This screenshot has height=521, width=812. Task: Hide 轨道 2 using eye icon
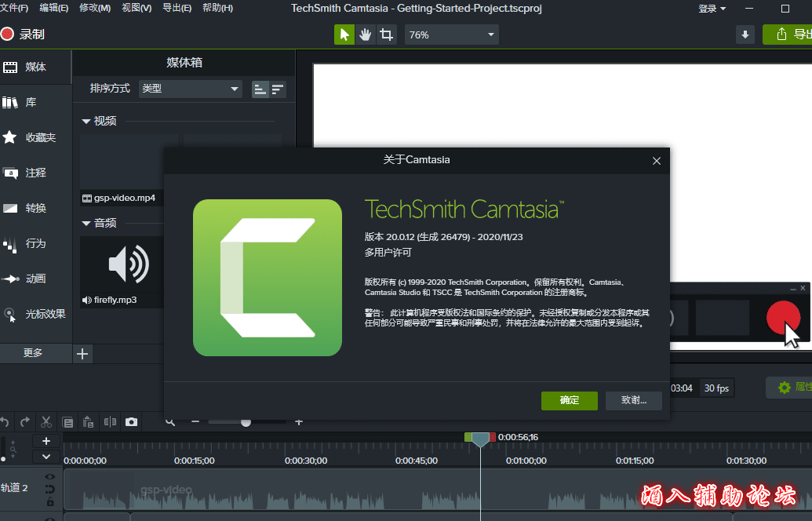[50, 476]
